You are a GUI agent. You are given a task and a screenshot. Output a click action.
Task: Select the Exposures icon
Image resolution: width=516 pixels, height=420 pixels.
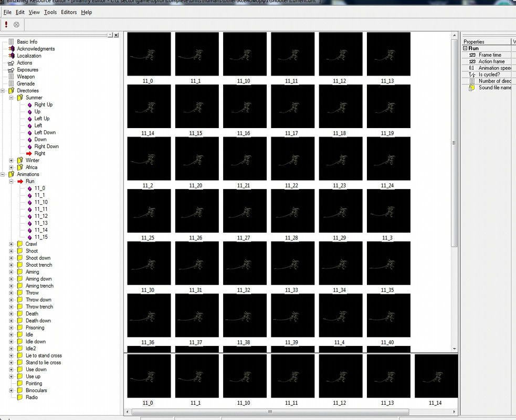11,70
